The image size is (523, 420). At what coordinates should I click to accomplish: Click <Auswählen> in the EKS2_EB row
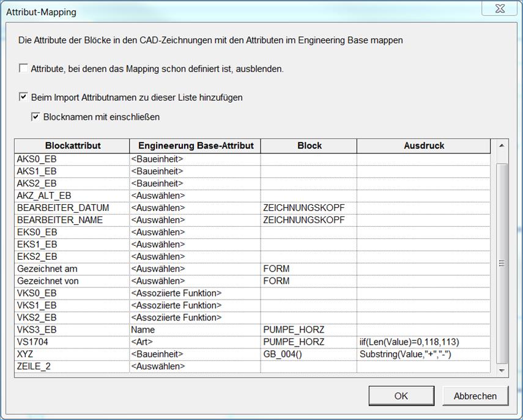195,256
